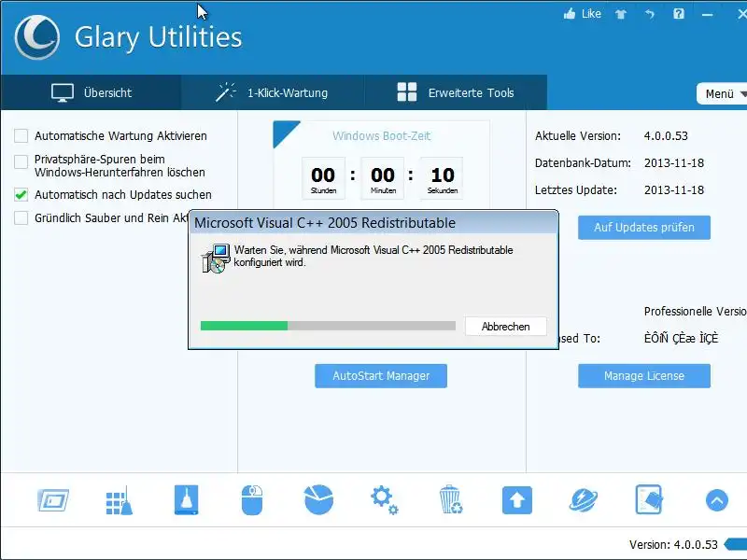
Task: Click the Minuten value 00
Action: [383, 175]
